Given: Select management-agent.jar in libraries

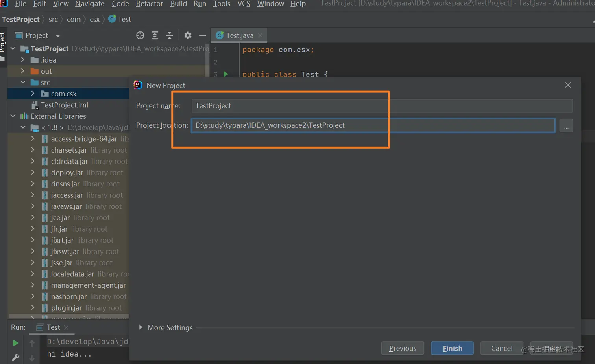Looking at the screenshot, I should pyautogui.click(x=88, y=285).
